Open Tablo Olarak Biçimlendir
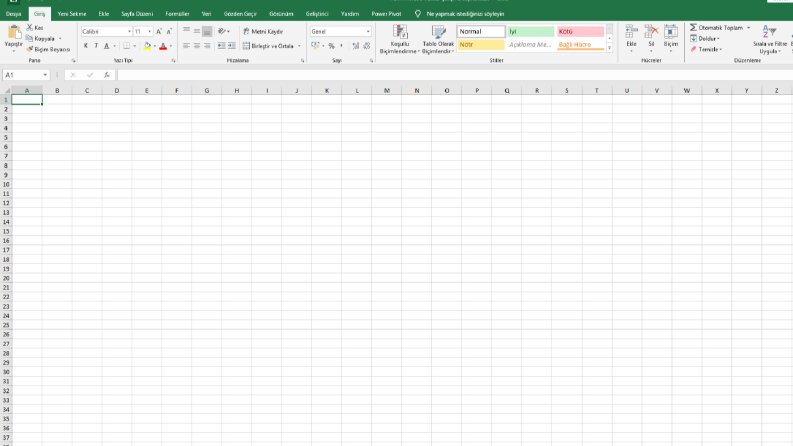Image resolution: width=793 pixels, height=446 pixels. coord(438,39)
